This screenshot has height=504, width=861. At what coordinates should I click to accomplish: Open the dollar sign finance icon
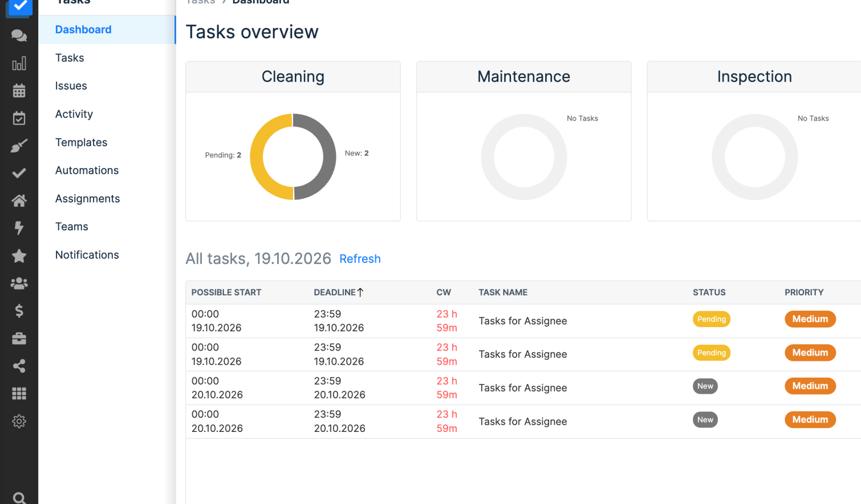pyautogui.click(x=19, y=311)
